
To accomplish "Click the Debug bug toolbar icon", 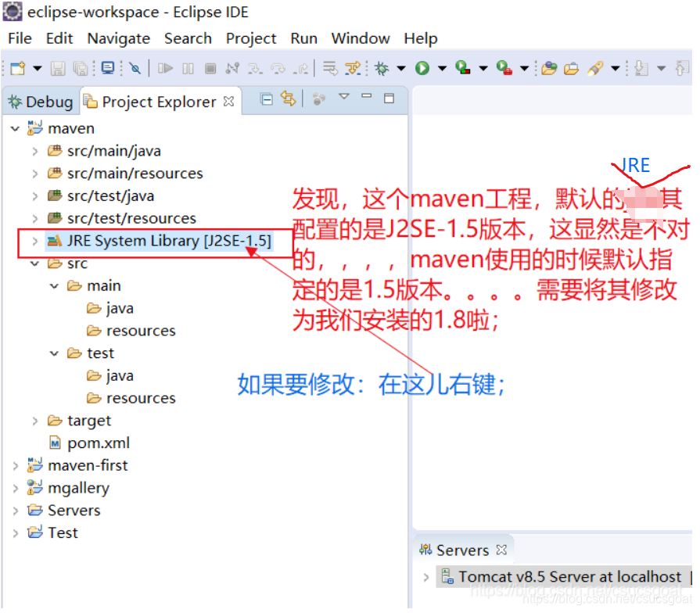I will [382, 68].
